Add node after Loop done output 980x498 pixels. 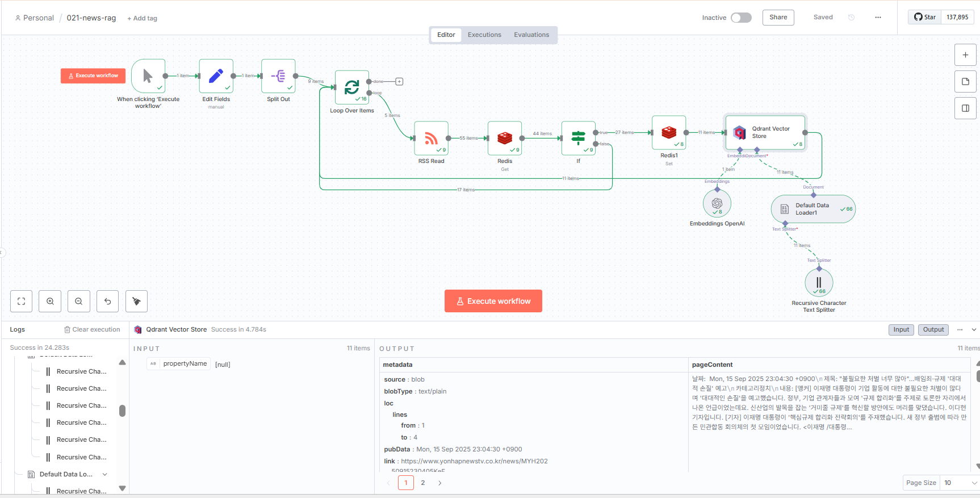pos(399,81)
